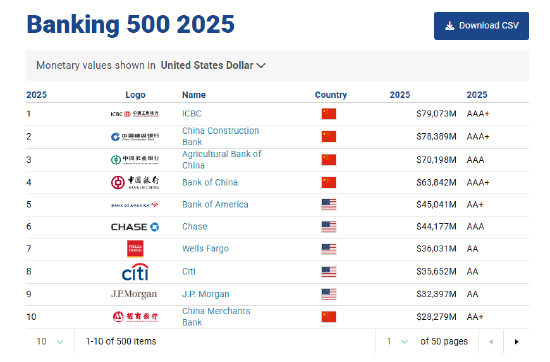
Task: Click the US flag beside Bank of America
Action: 329,205
